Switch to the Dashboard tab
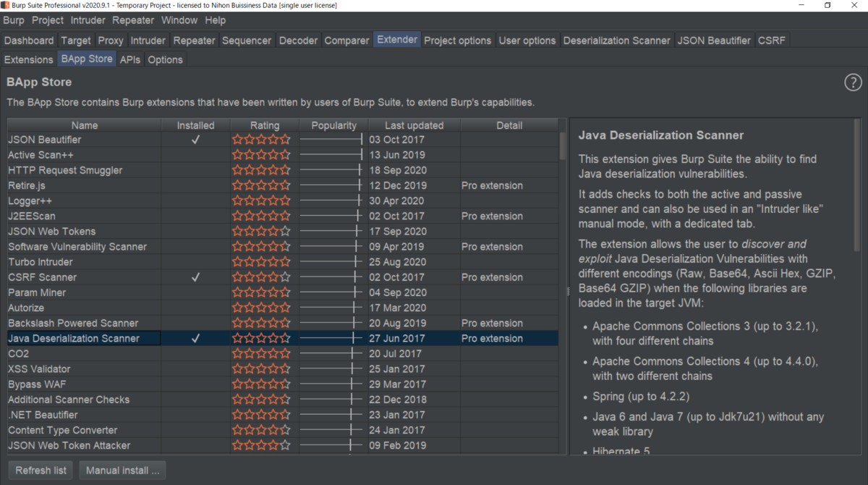Image resolution: width=868 pixels, height=485 pixels. (x=29, y=41)
